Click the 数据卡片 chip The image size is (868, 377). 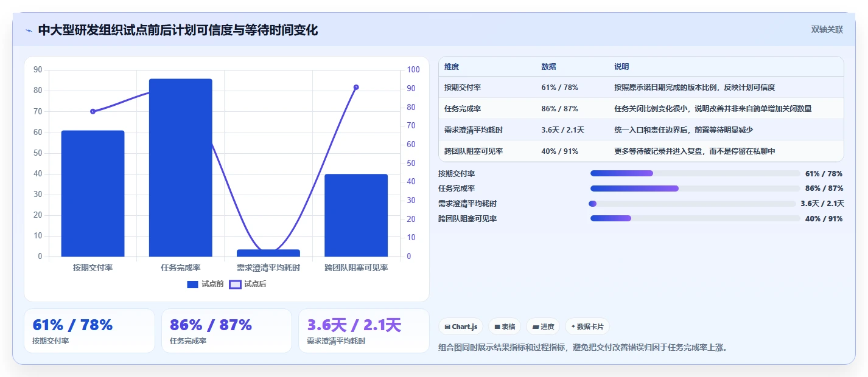point(587,327)
